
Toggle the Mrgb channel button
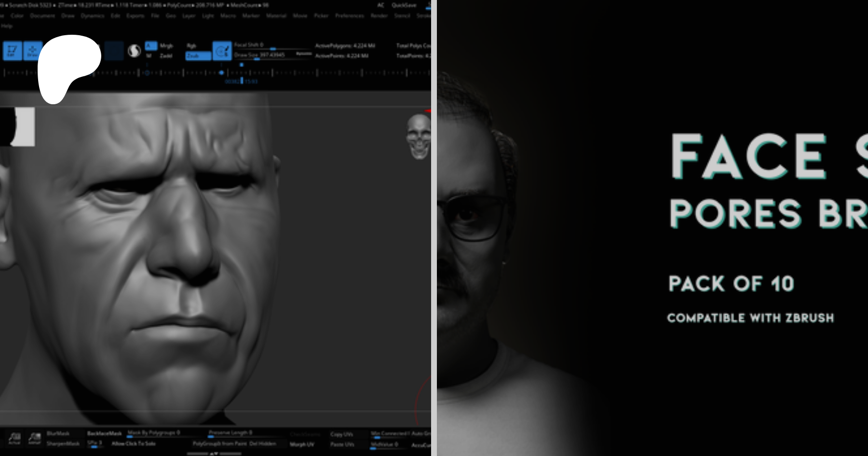coord(166,46)
